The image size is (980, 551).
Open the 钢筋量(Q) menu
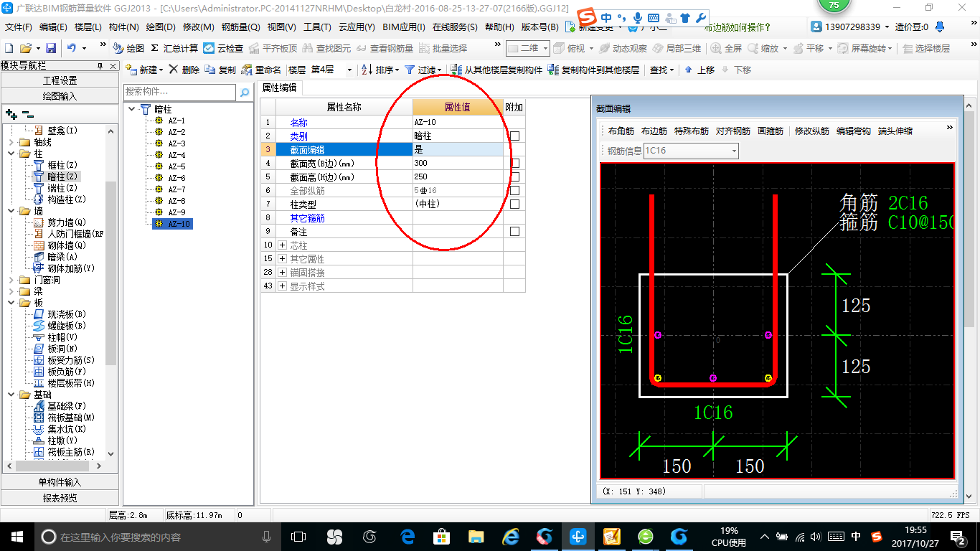(x=241, y=27)
